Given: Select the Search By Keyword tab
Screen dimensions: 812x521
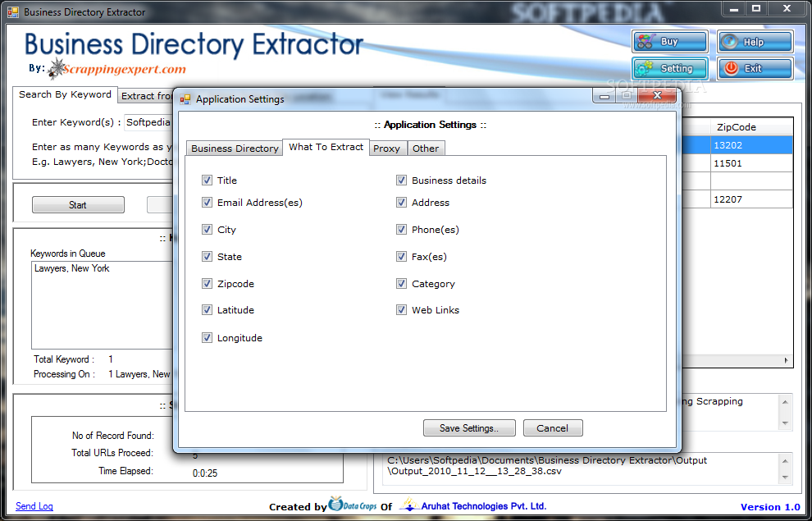Looking at the screenshot, I should [66, 94].
